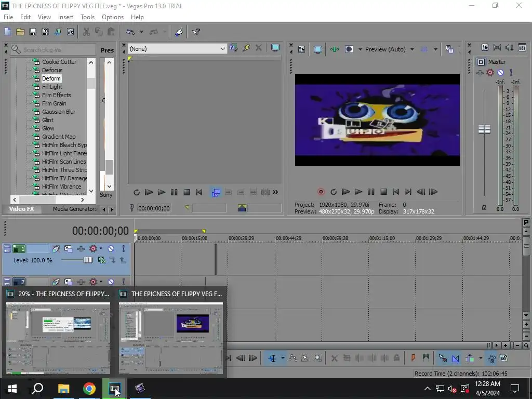Open the Options menu
Viewport: 532px width, 399px height.
pos(113,17)
